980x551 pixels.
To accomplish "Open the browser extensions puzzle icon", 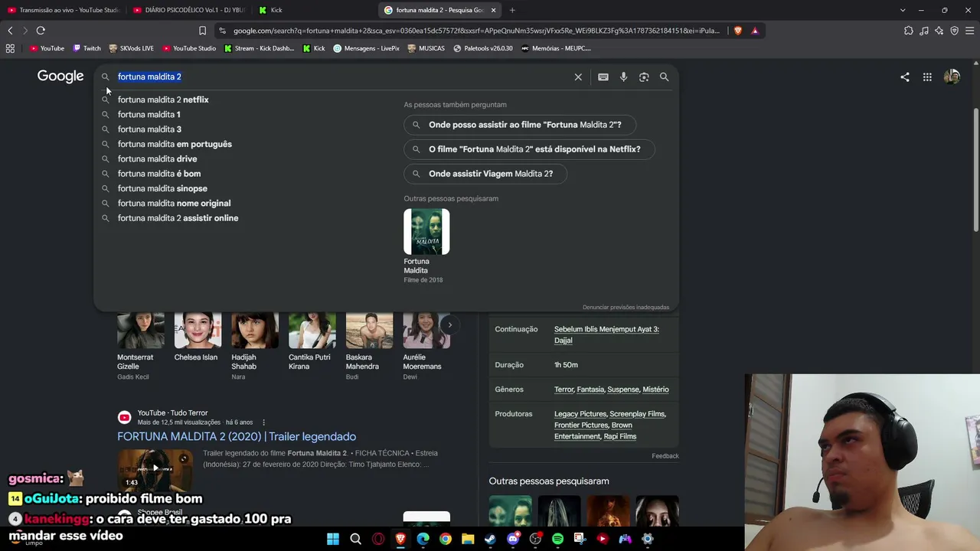I will coord(909,31).
